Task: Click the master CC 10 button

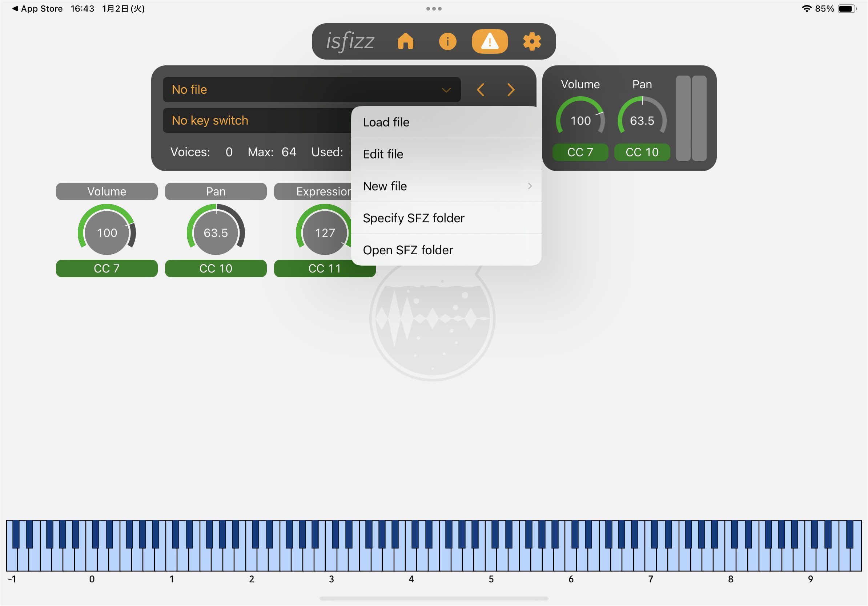Action: tap(642, 152)
